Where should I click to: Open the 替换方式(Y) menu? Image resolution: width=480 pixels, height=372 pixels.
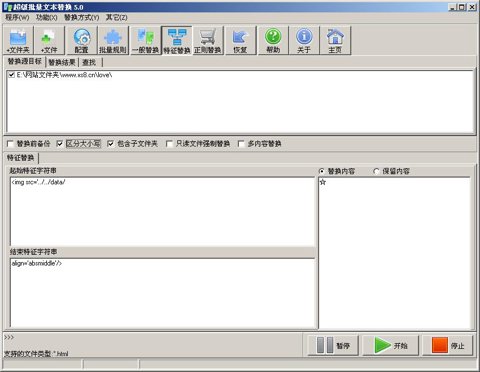coord(82,17)
